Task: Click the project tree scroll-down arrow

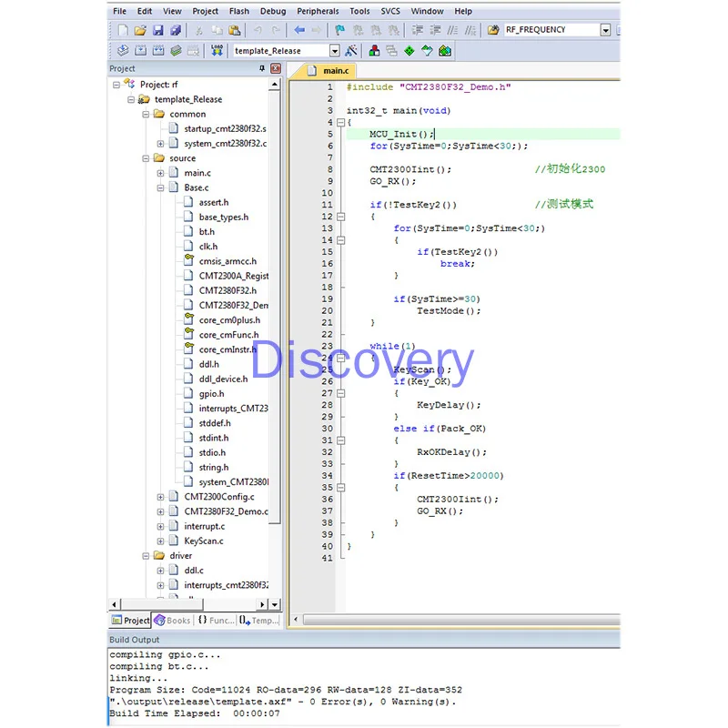Action: (x=275, y=604)
